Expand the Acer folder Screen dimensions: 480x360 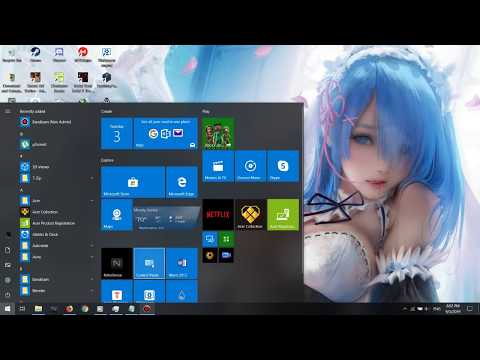(x=57, y=201)
